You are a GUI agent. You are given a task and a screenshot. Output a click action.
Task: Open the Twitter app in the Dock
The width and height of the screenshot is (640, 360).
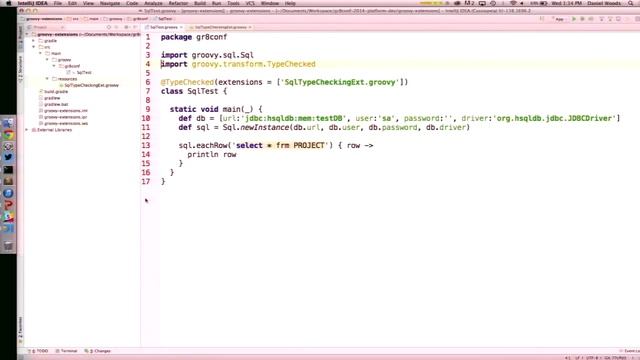[8, 158]
